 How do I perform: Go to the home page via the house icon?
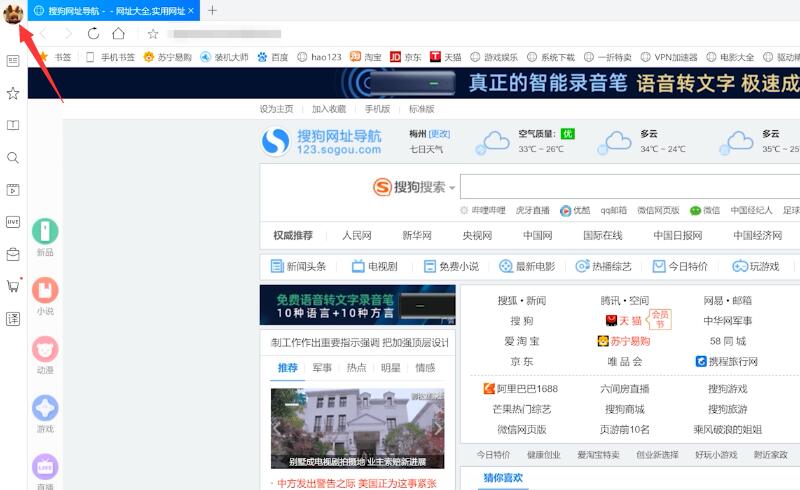118,33
